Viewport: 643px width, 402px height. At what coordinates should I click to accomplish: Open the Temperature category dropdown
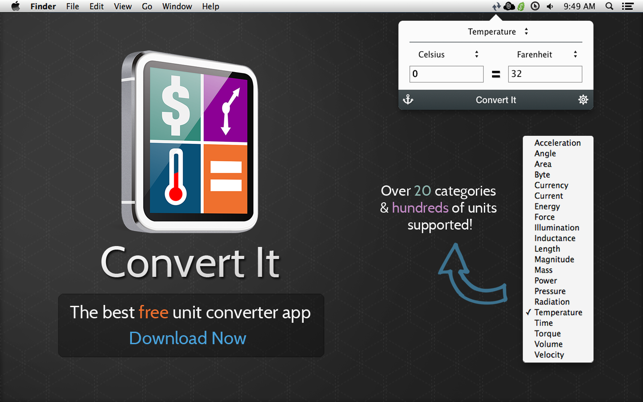click(x=496, y=32)
